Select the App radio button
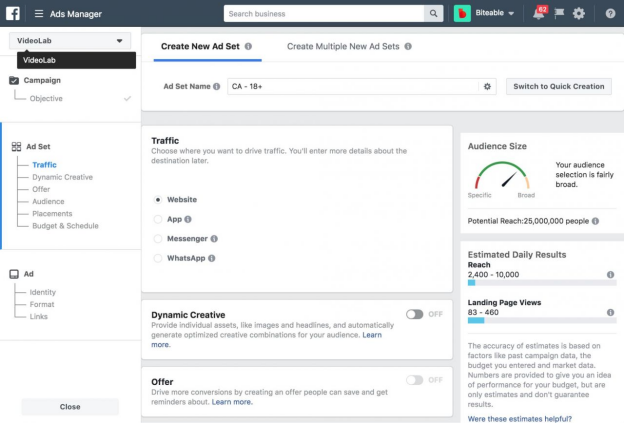This screenshot has height=424, width=624. (x=158, y=219)
